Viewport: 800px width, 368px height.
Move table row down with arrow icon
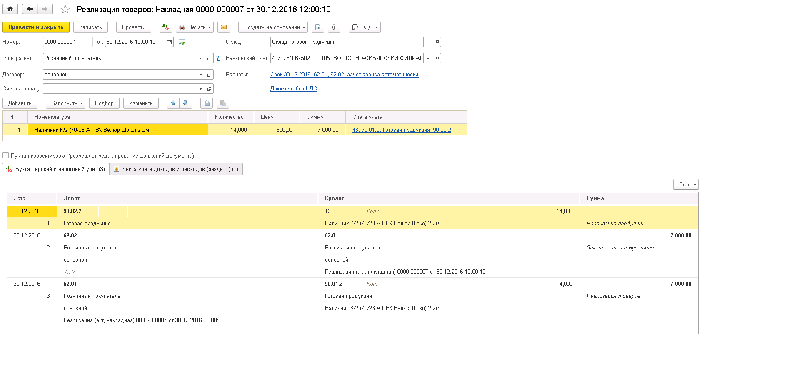pos(184,103)
